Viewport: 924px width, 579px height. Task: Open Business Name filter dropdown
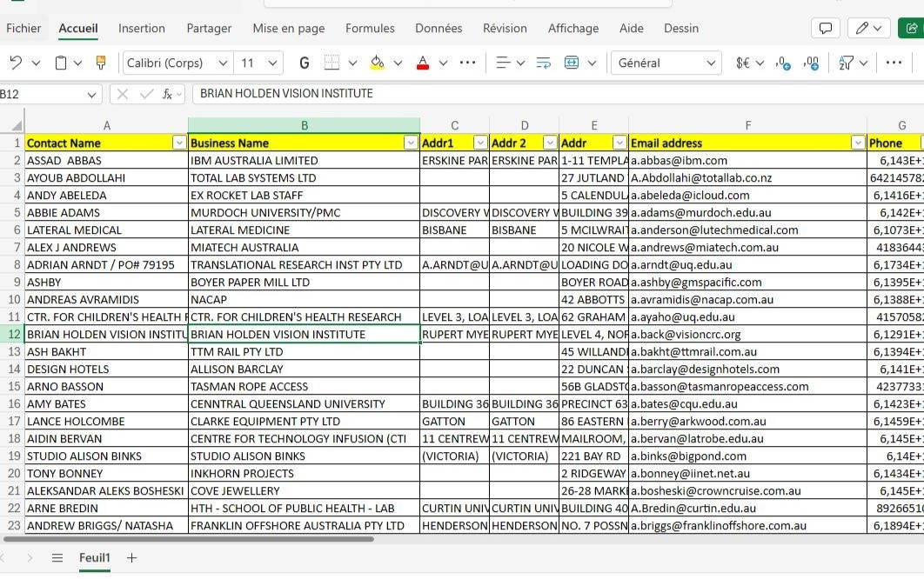click(410, 143)
